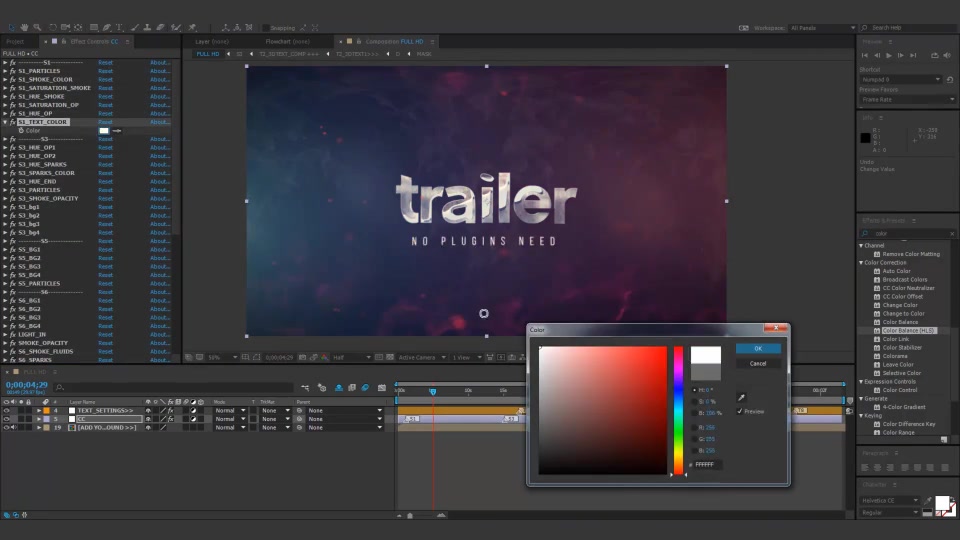Select the Rotation tool
This screenshot has height=540, width=960.
(53, 28)
